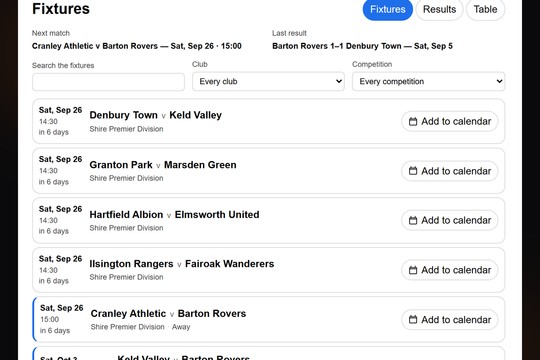This screenshot has height=360, width=540.
Task: Click team name Keld Valley in first fixture
Action: coord(195,115)
